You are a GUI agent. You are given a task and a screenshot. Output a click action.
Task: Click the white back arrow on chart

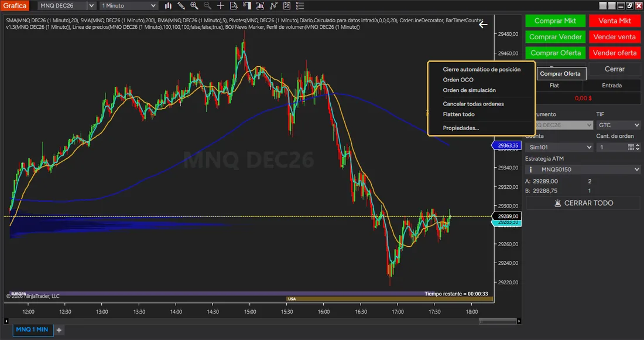click(483, 25)
